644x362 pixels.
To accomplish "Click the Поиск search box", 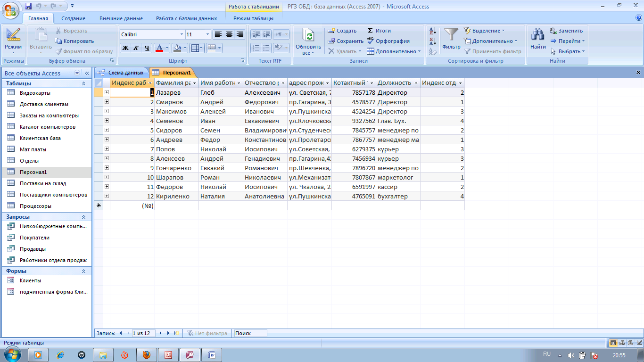I will click(x=250, y=333).
